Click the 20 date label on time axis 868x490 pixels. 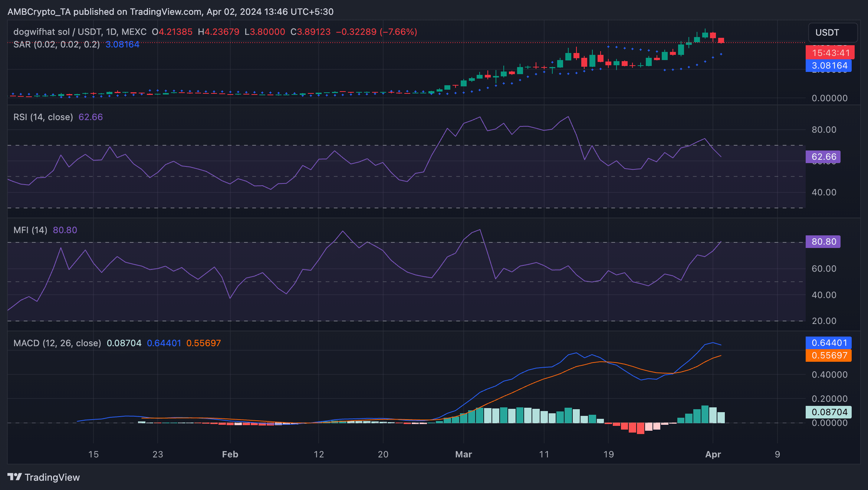[x=383, y=454]
